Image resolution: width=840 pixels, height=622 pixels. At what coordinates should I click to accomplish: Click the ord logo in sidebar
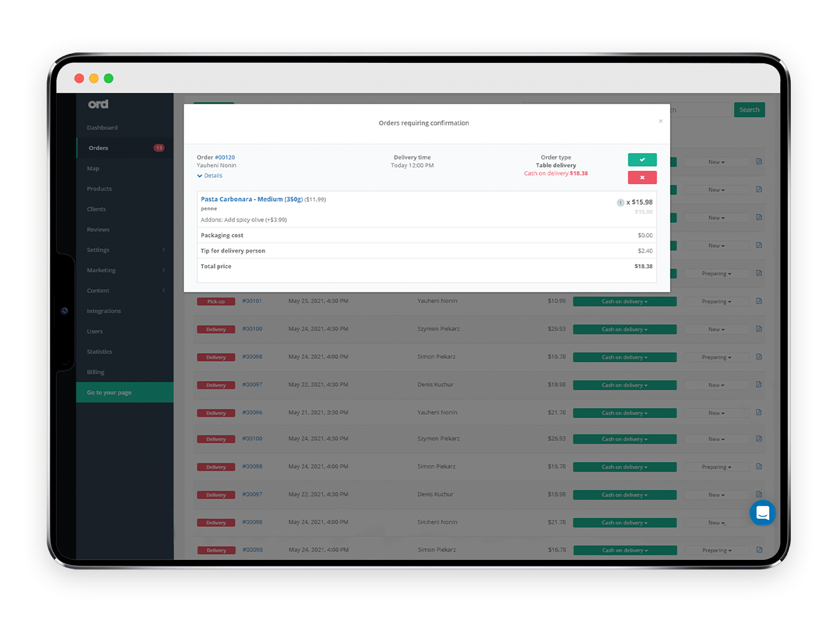coord(98,104)
